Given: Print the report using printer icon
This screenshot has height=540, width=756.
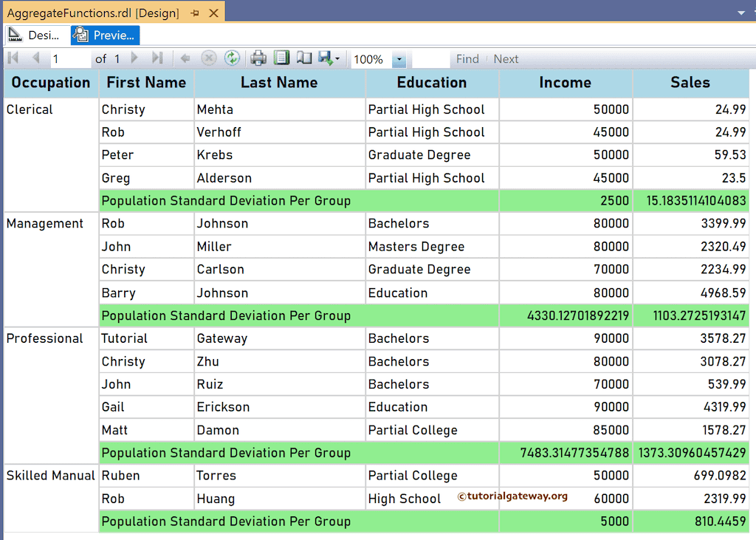Looking at the screenshot, I should (x=258, y=58).
